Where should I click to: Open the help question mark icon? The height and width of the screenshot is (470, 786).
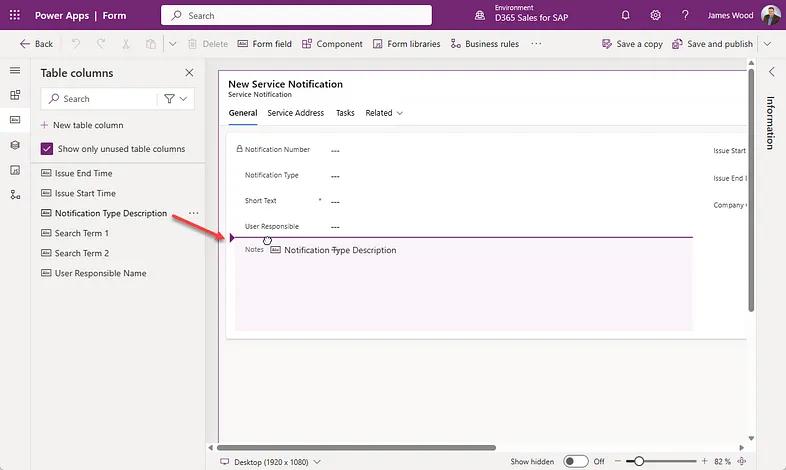point(685,15)
